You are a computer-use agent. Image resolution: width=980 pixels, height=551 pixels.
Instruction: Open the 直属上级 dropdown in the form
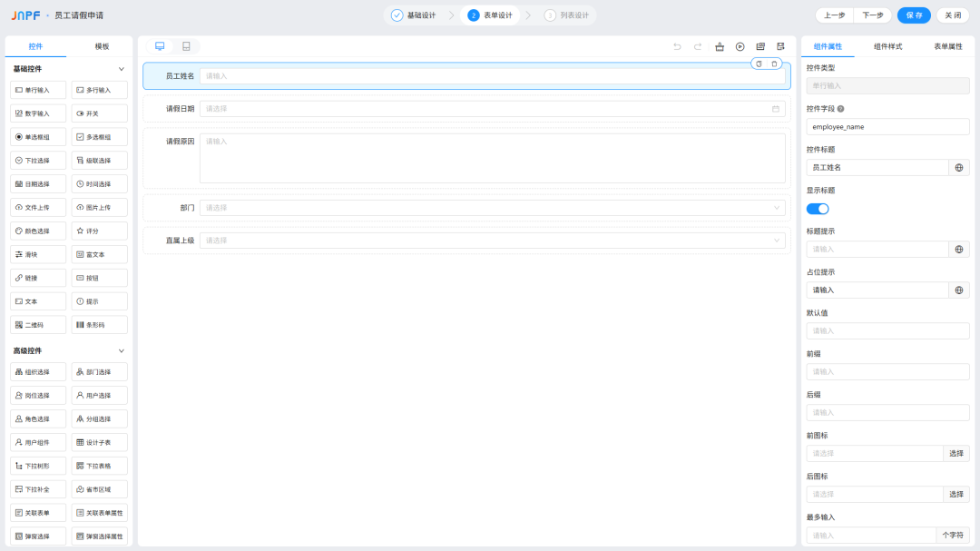tap(493, 241)
